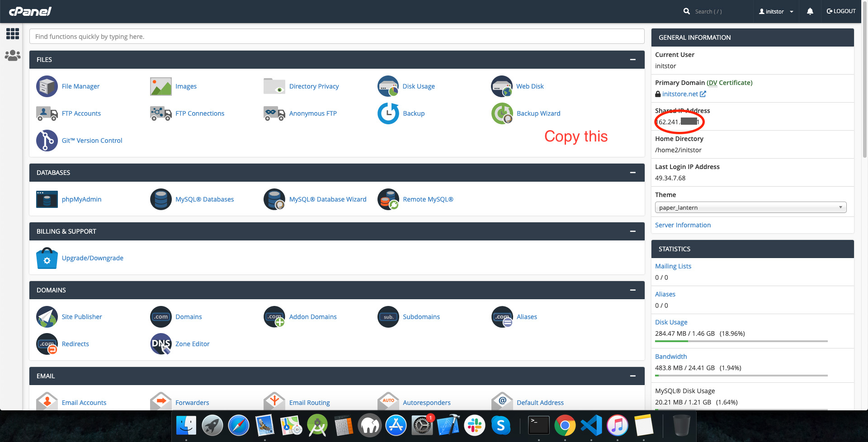Open Git Version Control icon

(47, 141)
